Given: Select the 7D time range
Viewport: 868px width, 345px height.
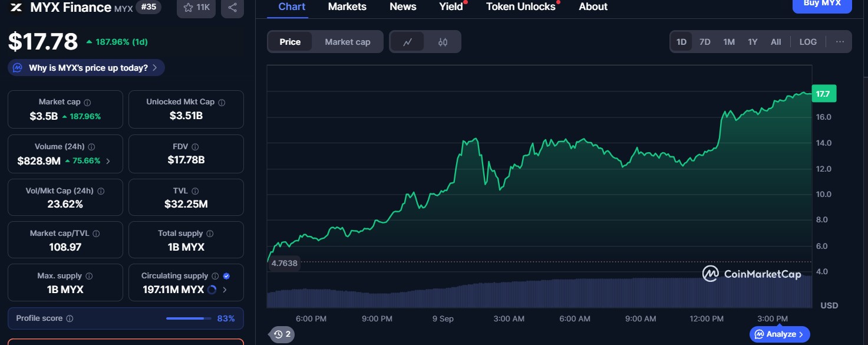Looking at the screenshot, I should (x=705, y=42).
